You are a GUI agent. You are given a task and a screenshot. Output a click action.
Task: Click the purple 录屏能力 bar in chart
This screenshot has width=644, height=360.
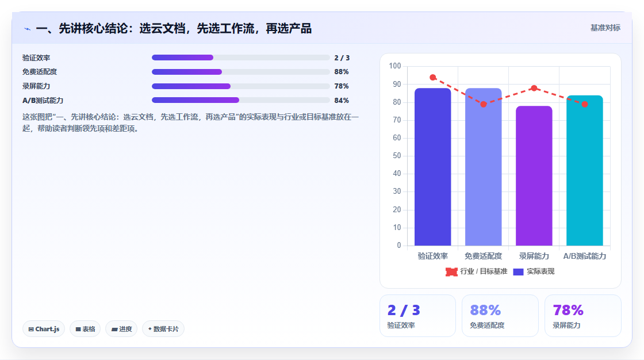534,176
